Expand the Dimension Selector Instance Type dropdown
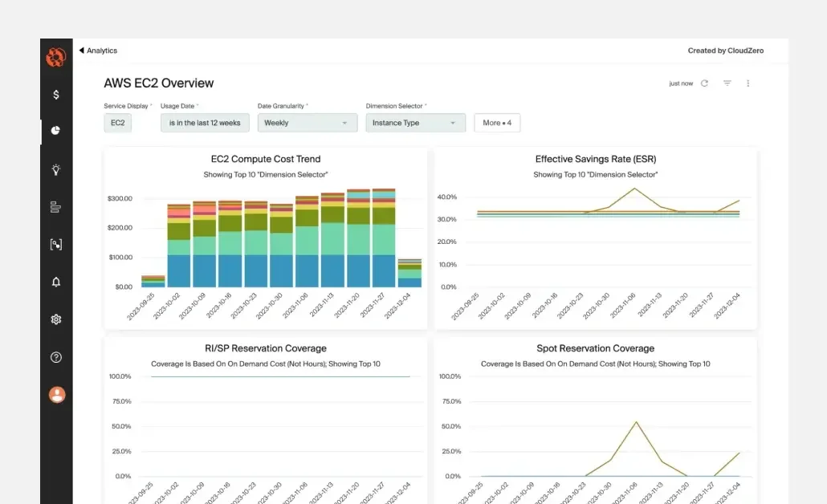Viewport: 827px width, 504px height. coord(415,123)
